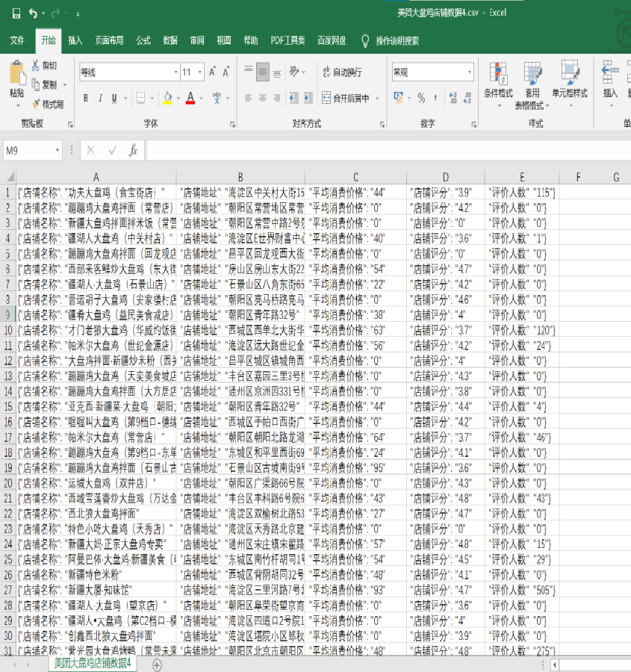Toggle Italic formatting
Screen dimensions: 631x672
[100, 98]
